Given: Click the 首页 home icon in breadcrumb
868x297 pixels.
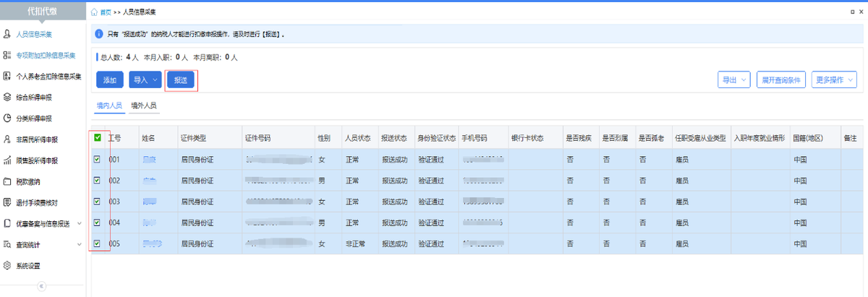Looking at the screenshot, I should 95,13.
